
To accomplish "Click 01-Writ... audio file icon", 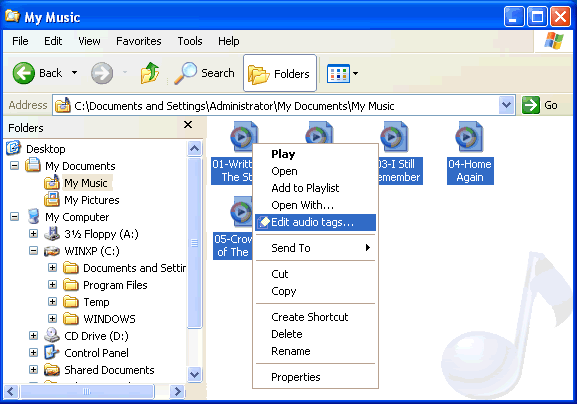I will 244,137.
